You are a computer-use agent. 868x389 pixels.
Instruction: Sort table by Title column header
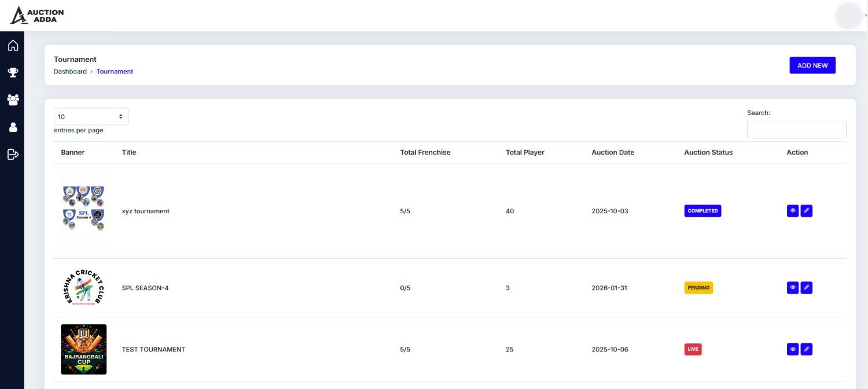click(x=129, y=153)
